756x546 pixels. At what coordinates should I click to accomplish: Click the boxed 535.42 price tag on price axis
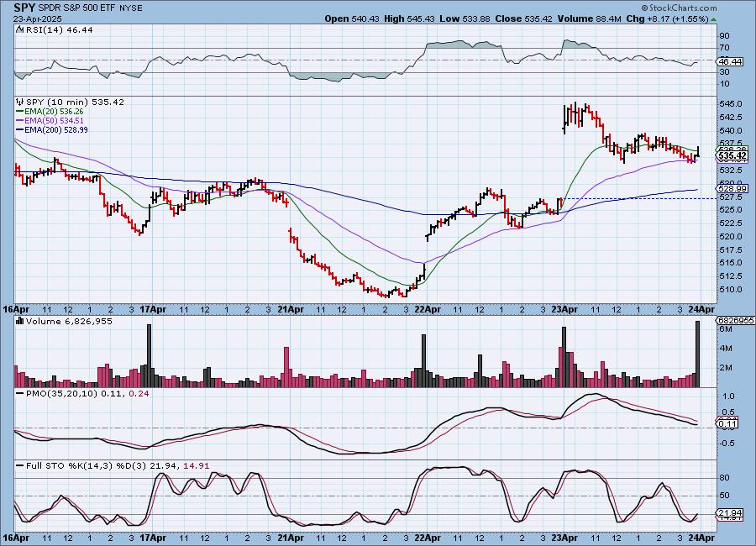[732, 155]
